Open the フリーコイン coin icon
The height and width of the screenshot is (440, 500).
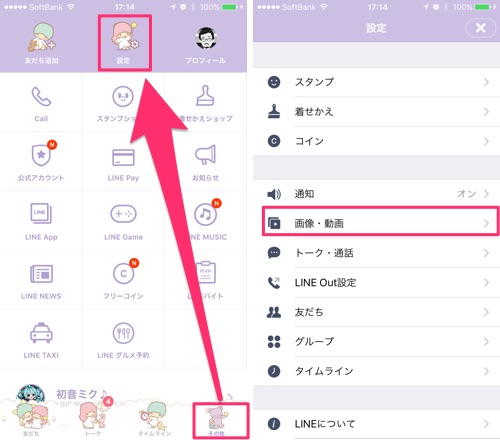point(124,272)
